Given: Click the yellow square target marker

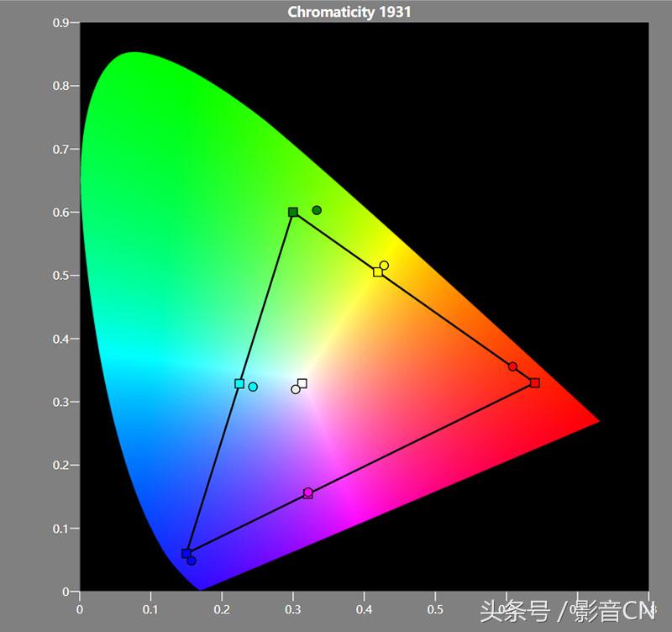Looking at the screenshot, I should tap(378, 271).
